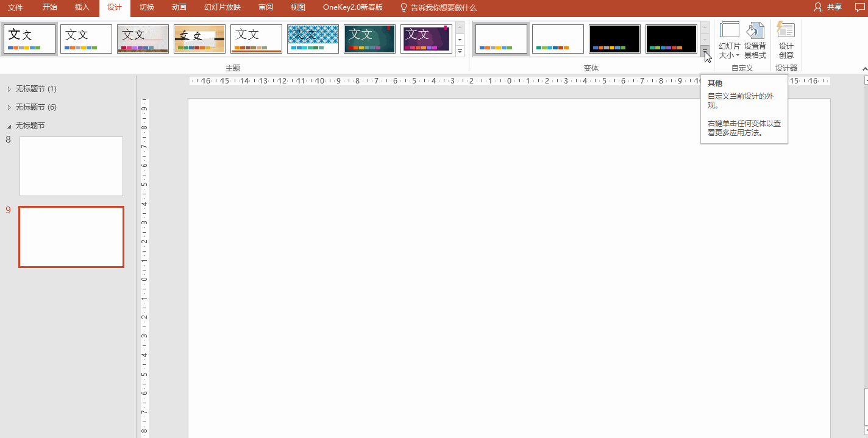Switch to the 开始 ribbon tab

pyautogui.click(x=50, y=7)
